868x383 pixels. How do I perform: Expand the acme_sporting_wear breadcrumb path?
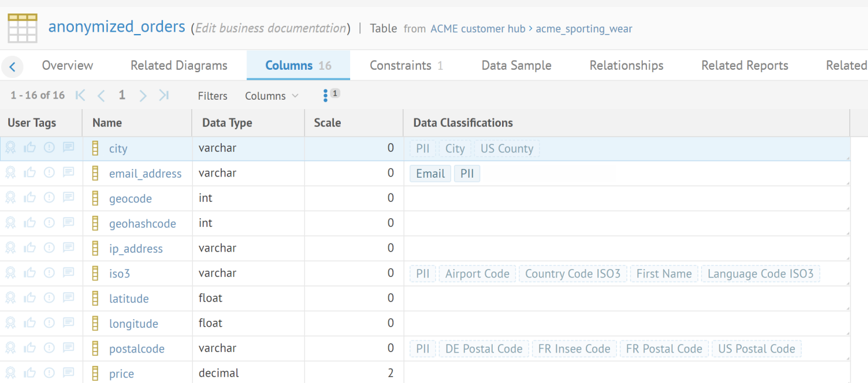click(x=584, y=29)
